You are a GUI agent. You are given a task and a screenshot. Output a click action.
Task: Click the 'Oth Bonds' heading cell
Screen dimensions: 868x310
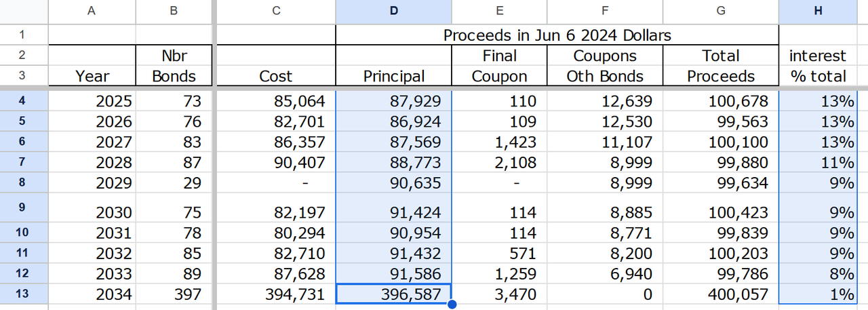coord(605,76)
